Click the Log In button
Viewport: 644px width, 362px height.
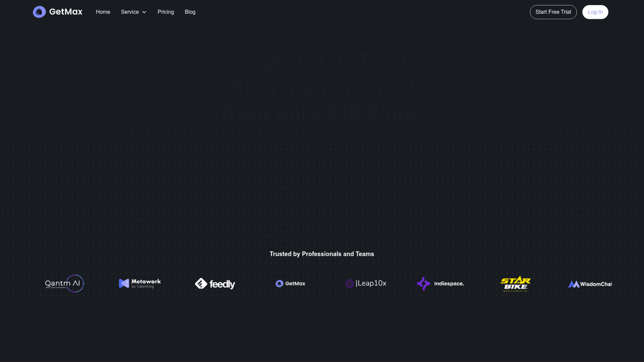point(595,12)
